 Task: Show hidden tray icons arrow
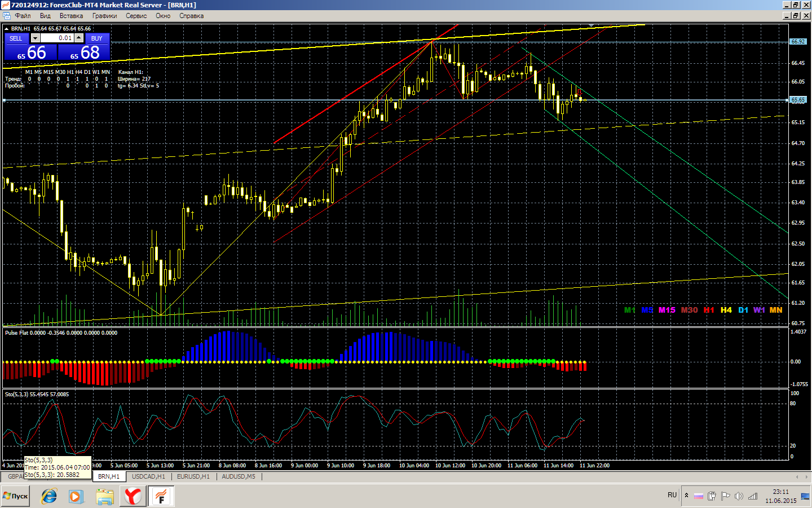click(x=686, y=496)
